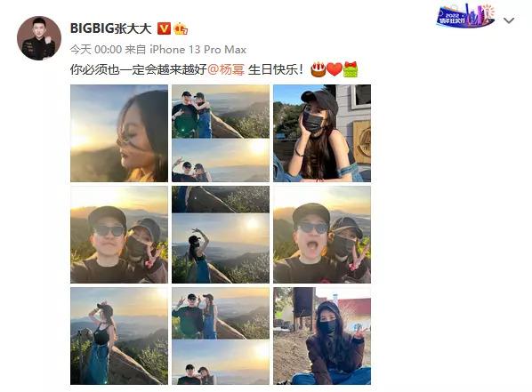
Task: Click the 今天 00:00 post timestamp
Action: [96, 50]
